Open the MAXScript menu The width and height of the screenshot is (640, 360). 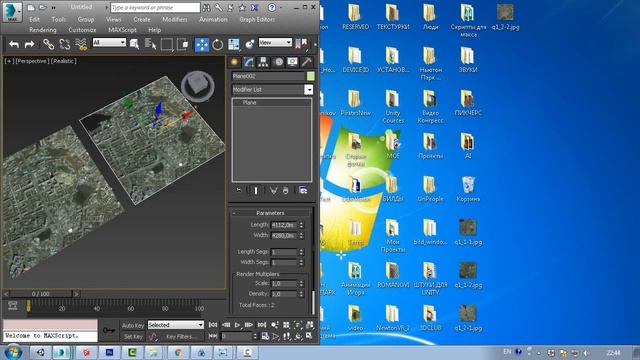tap(122, 30)
